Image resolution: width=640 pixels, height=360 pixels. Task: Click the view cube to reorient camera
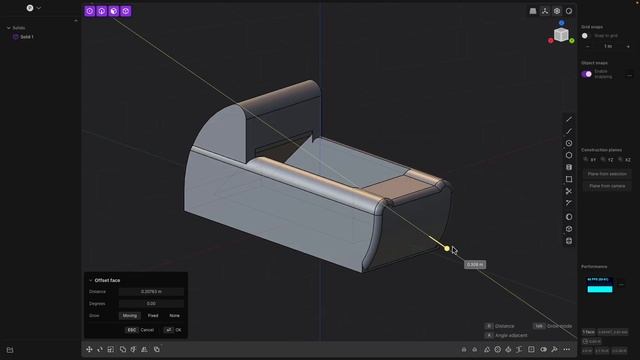coord(561,35)
